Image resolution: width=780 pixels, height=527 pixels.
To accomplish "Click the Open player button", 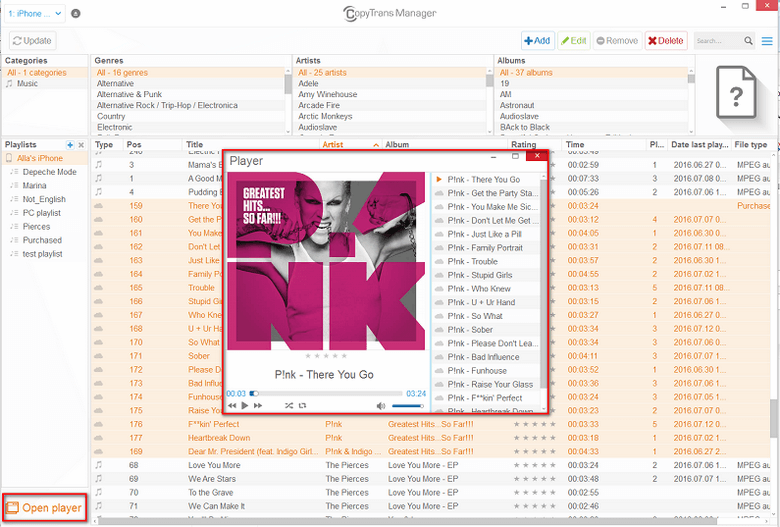I will coord(44,508).
